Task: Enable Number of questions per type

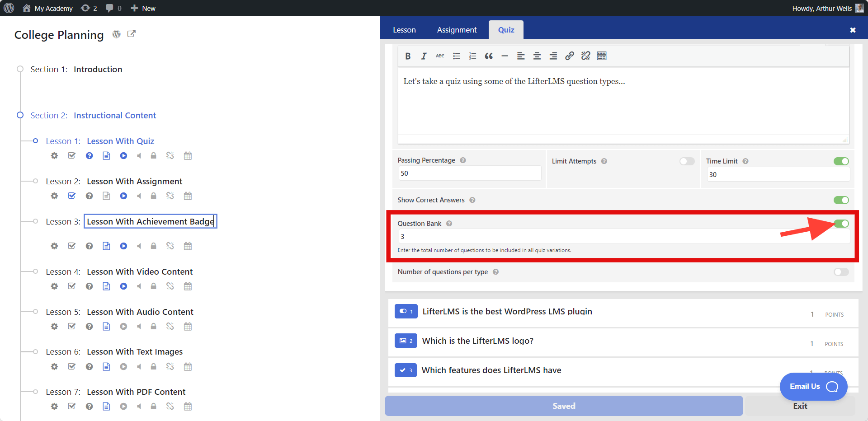Action: [841, 272]
